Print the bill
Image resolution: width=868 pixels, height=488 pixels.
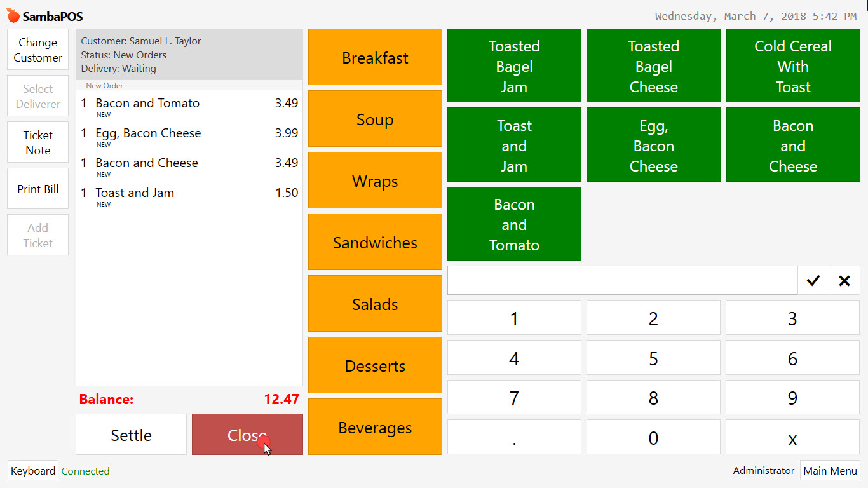[37, 188]
